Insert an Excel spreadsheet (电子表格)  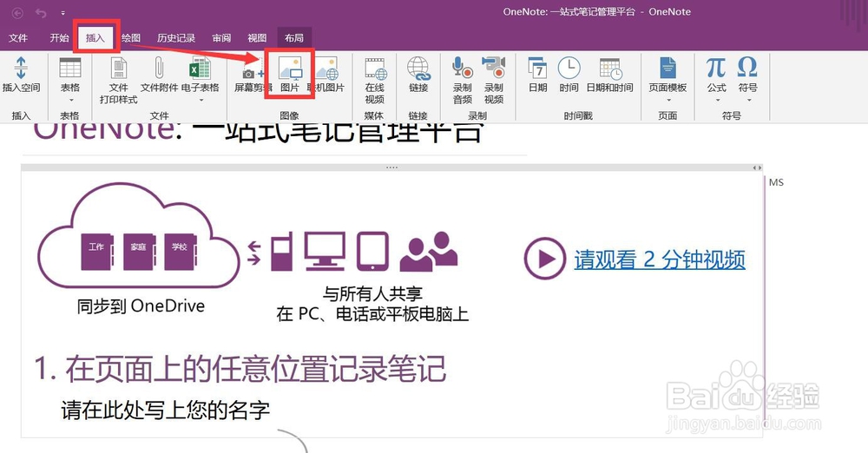point(200,75)
